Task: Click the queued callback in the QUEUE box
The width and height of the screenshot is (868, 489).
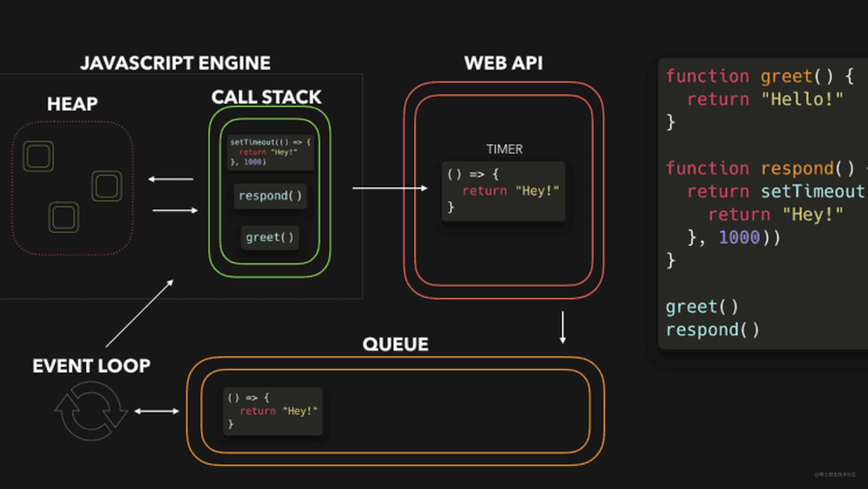Action: pos(272,411)
